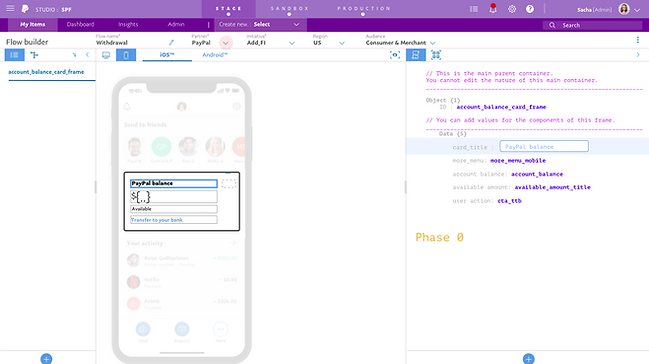Click Sacha's profile avatar
This screenshot has width=649, height=364.
tap(624, 9)
